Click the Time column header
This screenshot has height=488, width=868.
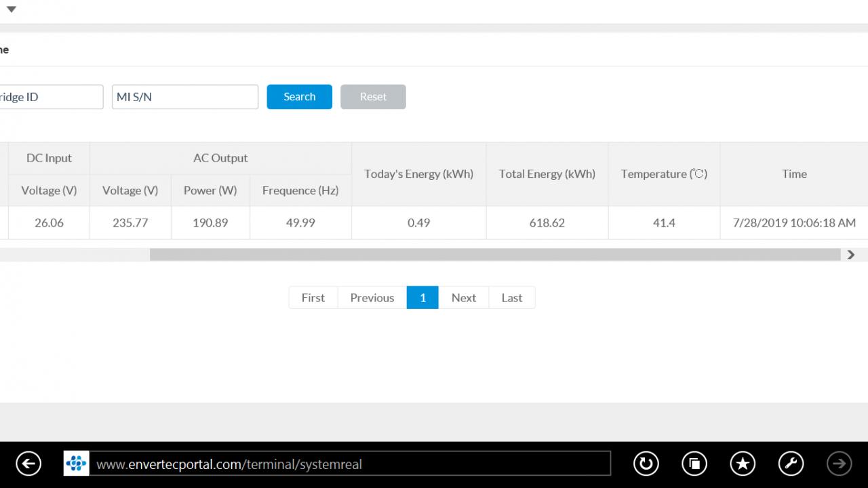(x=794, y=174)
